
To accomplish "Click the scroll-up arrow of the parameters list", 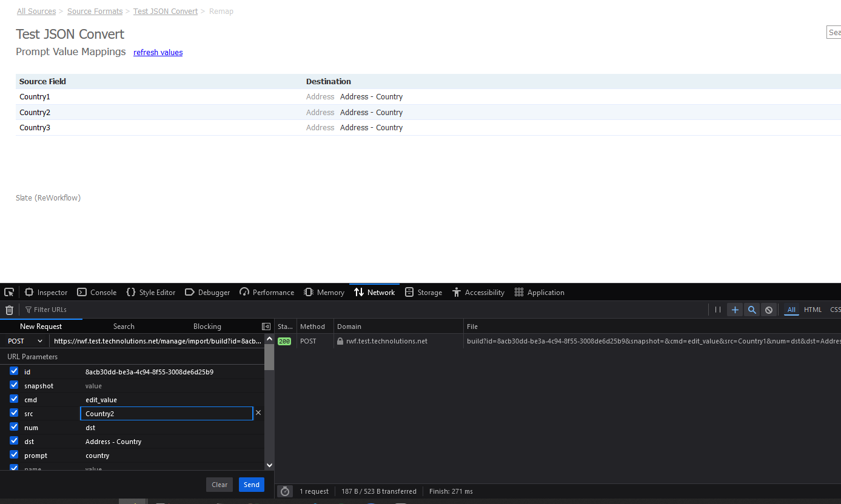I will point(270,339).
